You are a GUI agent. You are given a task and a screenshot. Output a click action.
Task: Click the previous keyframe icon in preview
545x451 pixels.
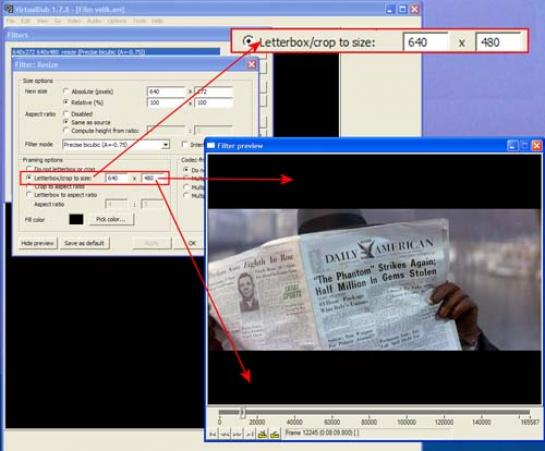pos(262,434)
